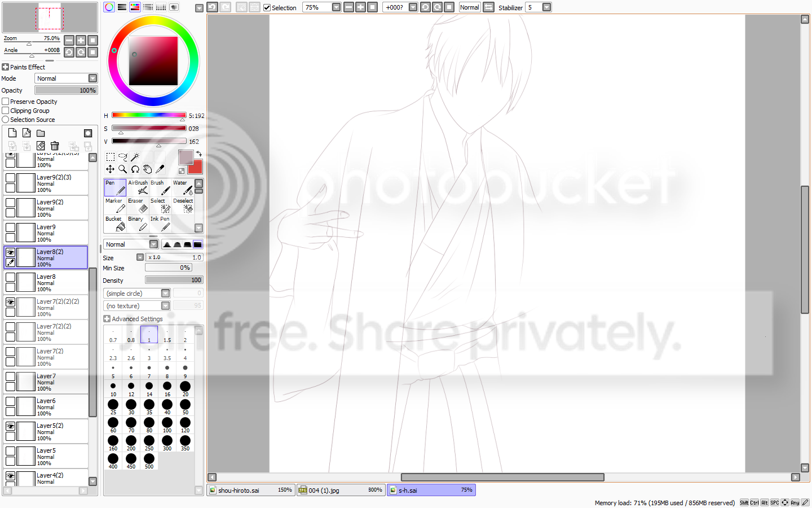Show the color wheel panel tab
812x508 pixels.
tap(109, 7)
